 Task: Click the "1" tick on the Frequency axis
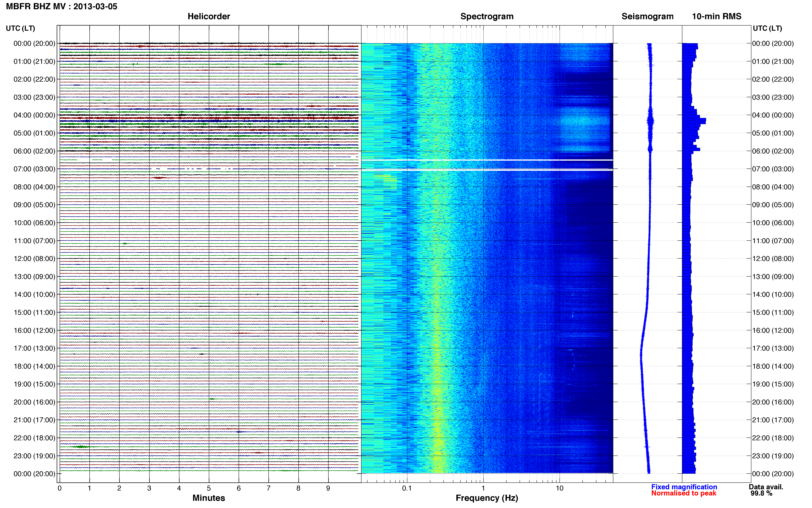[483, 488]
